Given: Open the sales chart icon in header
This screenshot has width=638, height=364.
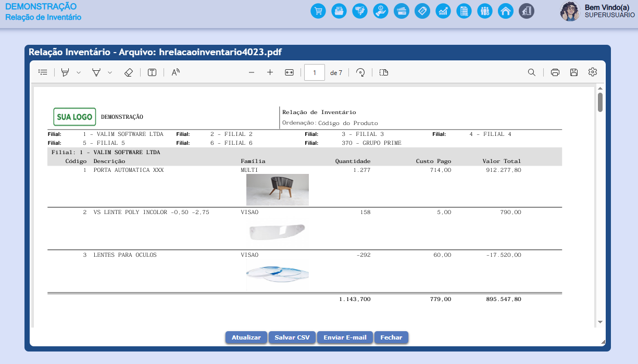Looking at the screenshot, I should [x=443, y=10].
